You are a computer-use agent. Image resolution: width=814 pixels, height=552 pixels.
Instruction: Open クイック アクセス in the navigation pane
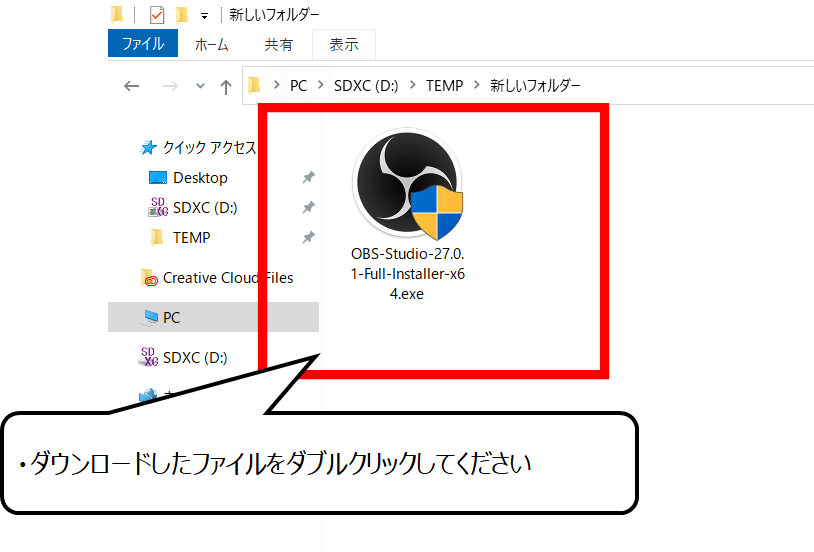tap(210, 147)
